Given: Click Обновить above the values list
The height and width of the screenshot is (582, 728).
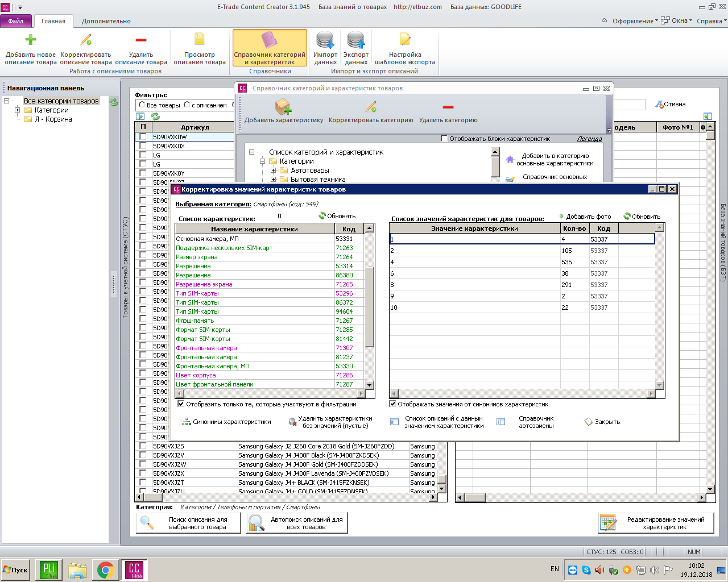Looking at the screenshot, I should coord(642,217).
